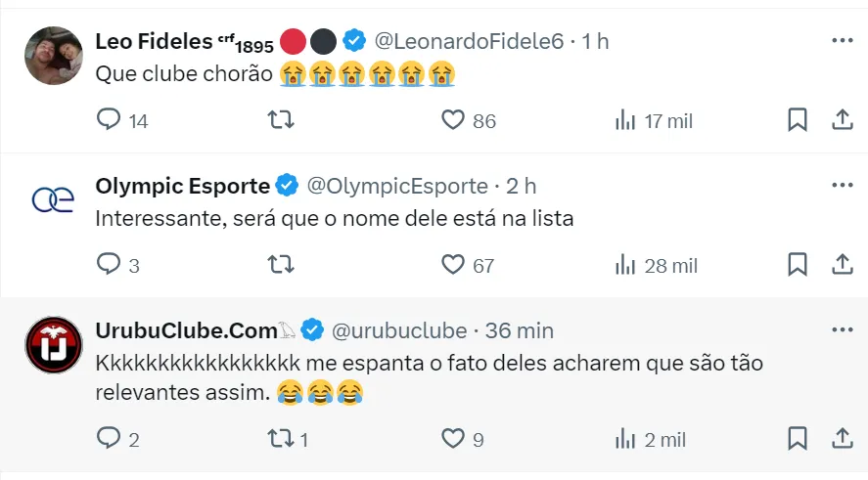Bookmark Leo Fideles' tweet
This screenshot has width=868, height=480.
click(798, 120)
